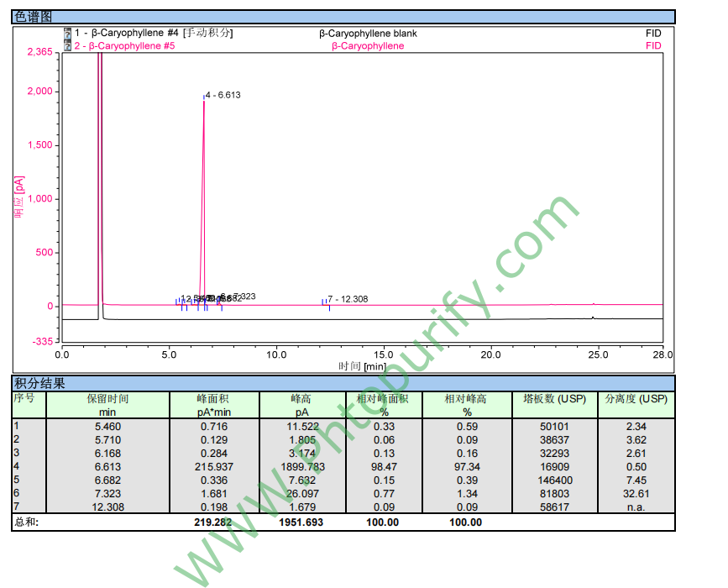Click the 分离度 (USP) column header

pos(636,399)
